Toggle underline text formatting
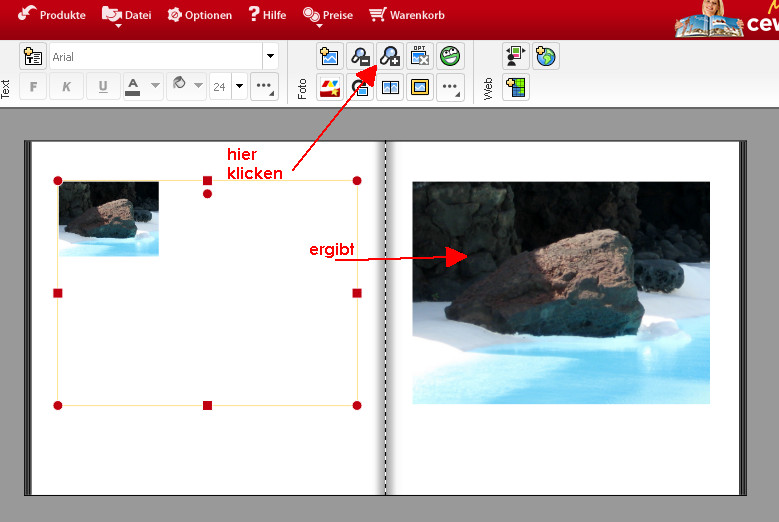This screenshot has width=779, height=522. 102,87
